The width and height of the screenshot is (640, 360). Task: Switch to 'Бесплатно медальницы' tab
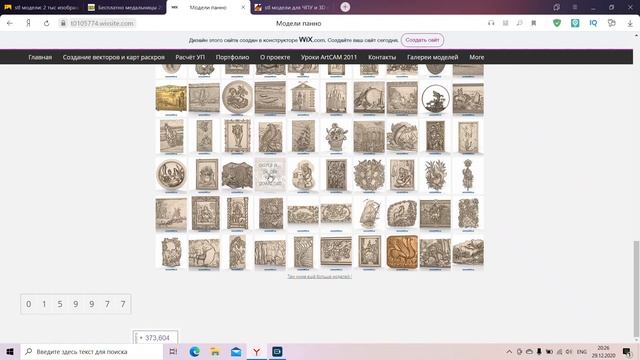(124, 7)
